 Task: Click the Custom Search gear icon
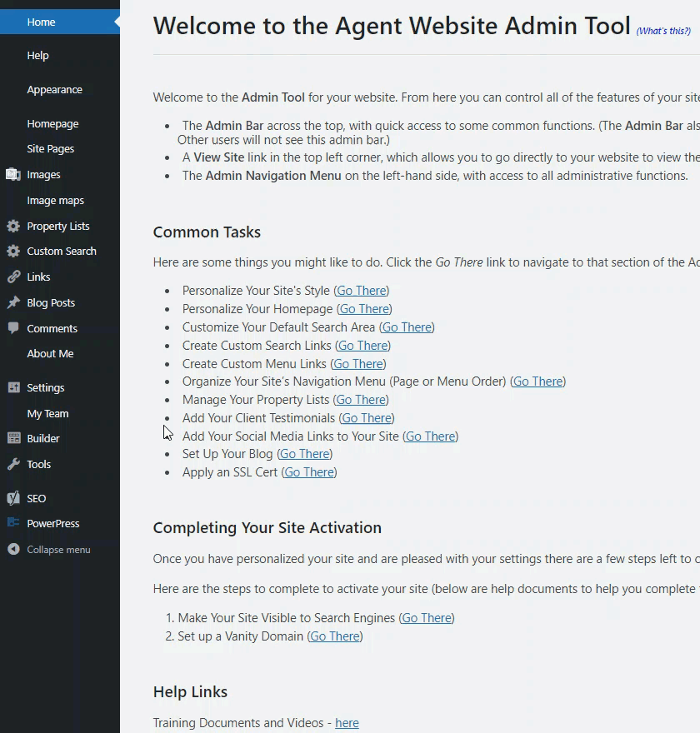pos(13,252)
